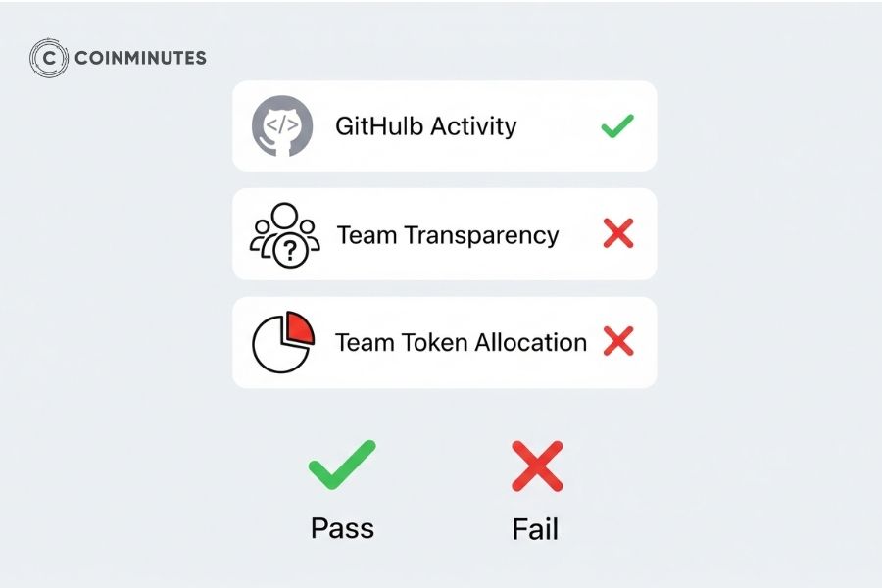882x588 pixels.
Task: Click the green checkmark beside GitHub Activity
Action: [x=617, y=126]
